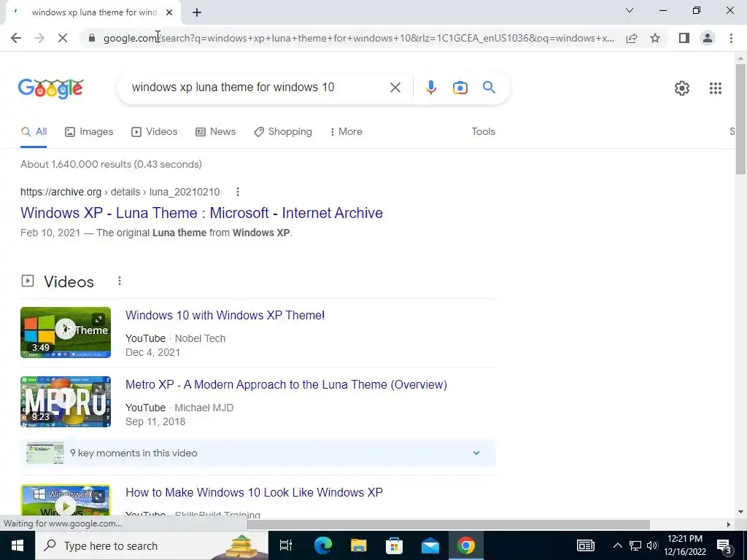The image size is (747, 560).
Task: Clear the search query text
Action: click(x=395, y=87)
